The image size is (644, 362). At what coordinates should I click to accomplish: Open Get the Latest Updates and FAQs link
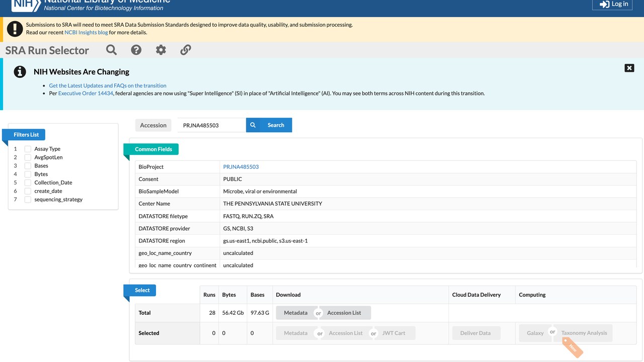pyautogui.click(x=108, y=85)
